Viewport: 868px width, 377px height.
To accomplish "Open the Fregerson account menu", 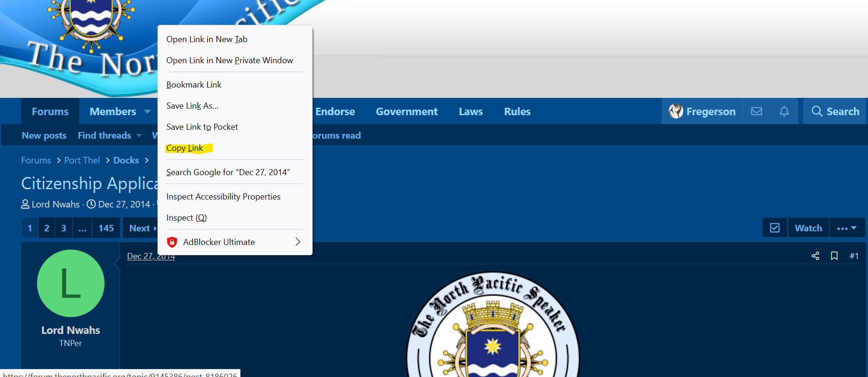I will point(702,111).
